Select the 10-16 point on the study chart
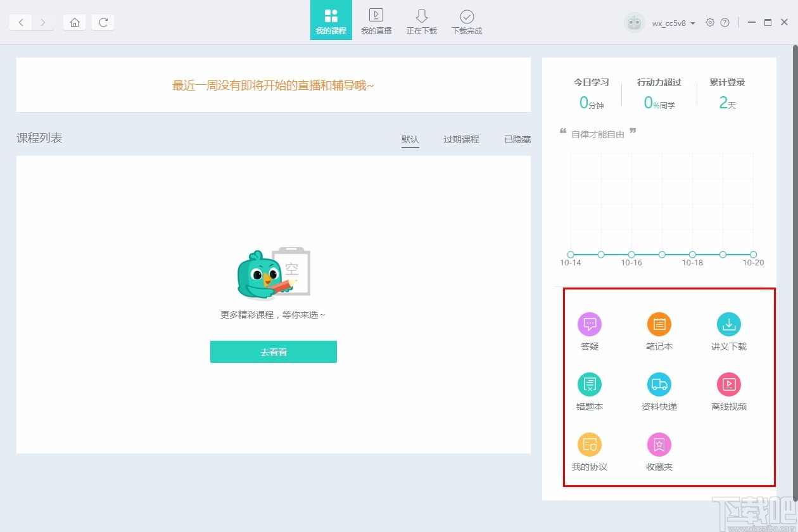798x532 pixels. click(x=631, y=255)
